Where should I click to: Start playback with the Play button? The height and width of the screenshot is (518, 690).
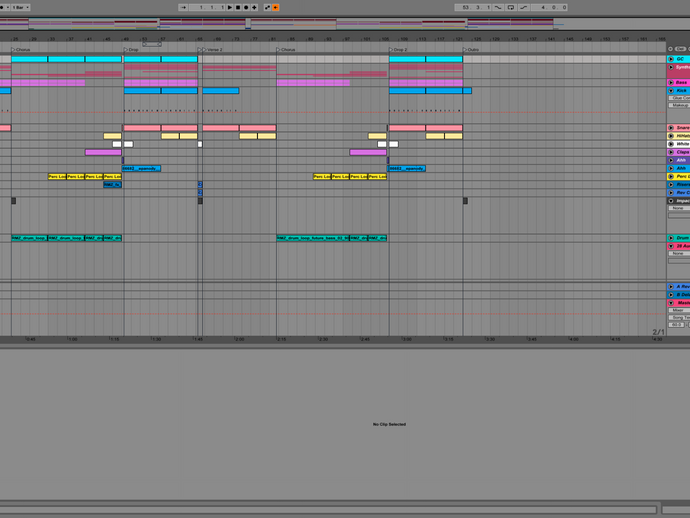230,7
